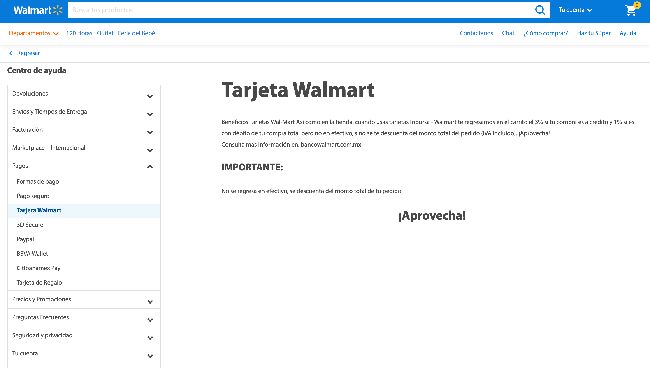The image size is (650, 368).
Task: Click the Centro de ayuda heading
Action: [36, 70]
